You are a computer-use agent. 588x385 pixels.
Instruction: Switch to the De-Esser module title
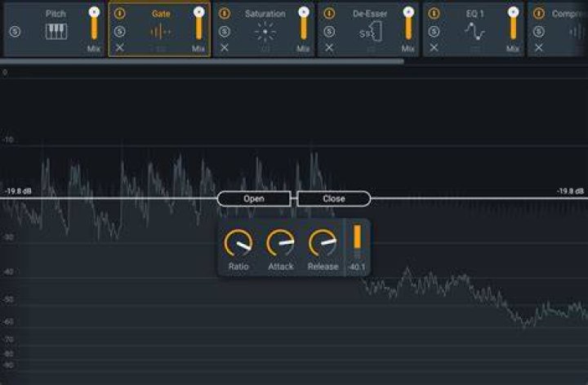(x=370, y=14)
